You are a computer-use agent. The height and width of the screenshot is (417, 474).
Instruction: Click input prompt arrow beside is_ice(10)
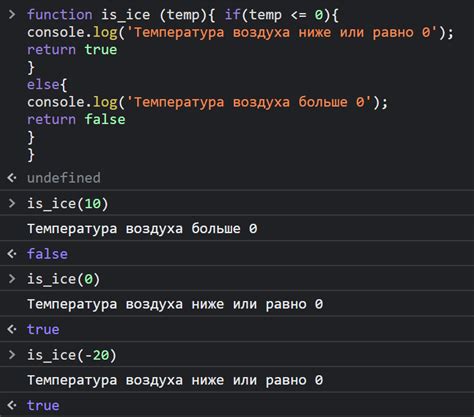(x=12, y=203)
